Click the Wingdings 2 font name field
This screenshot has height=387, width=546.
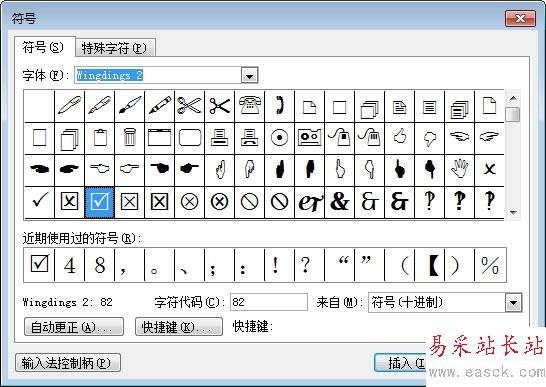click(158, 75)
